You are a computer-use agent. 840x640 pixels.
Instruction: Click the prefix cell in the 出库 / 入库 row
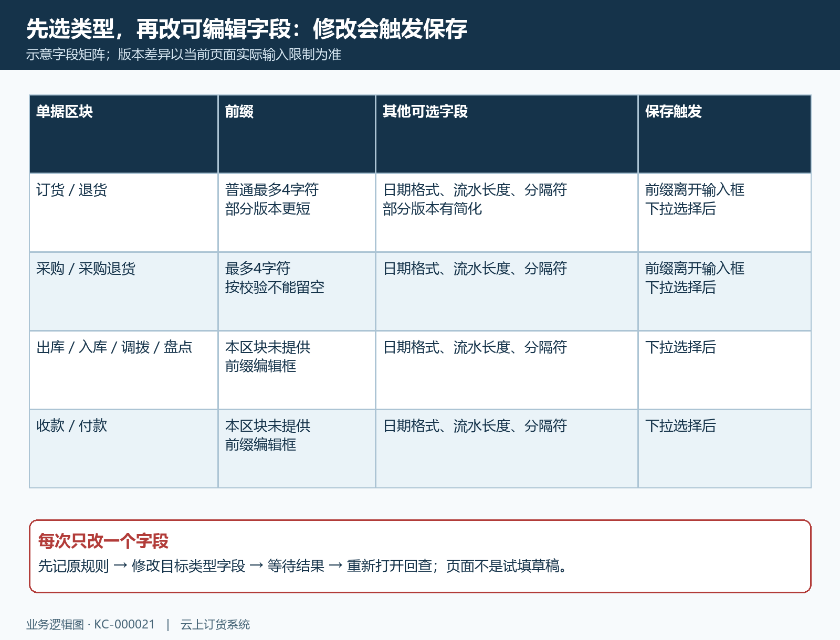pyautogui.click(x=297, y=370)
